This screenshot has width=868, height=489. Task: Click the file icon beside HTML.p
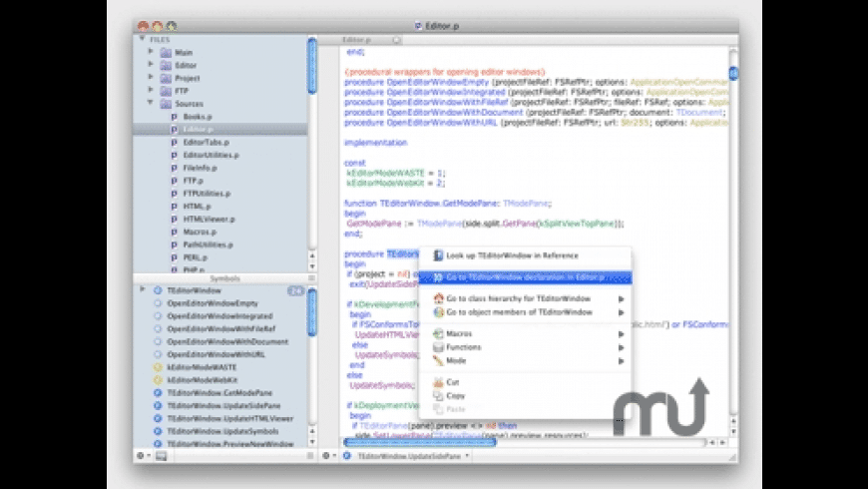coord(174,207)
